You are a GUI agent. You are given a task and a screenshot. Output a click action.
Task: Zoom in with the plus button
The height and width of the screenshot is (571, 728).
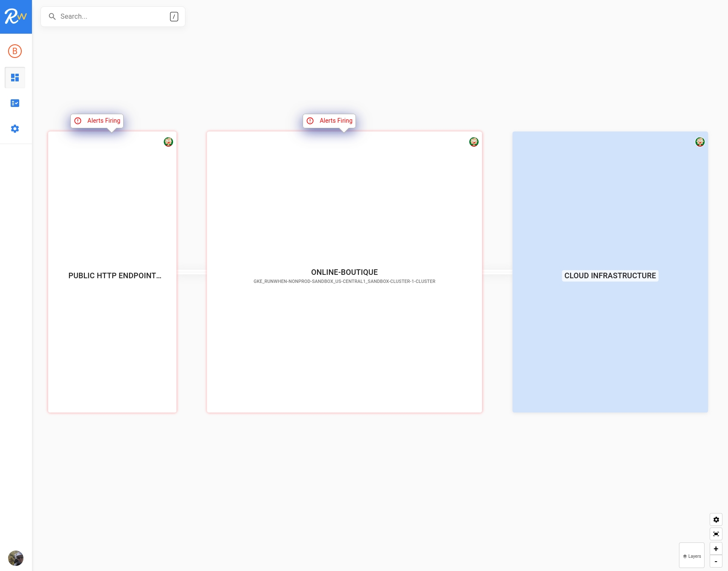tap(716, 549)
